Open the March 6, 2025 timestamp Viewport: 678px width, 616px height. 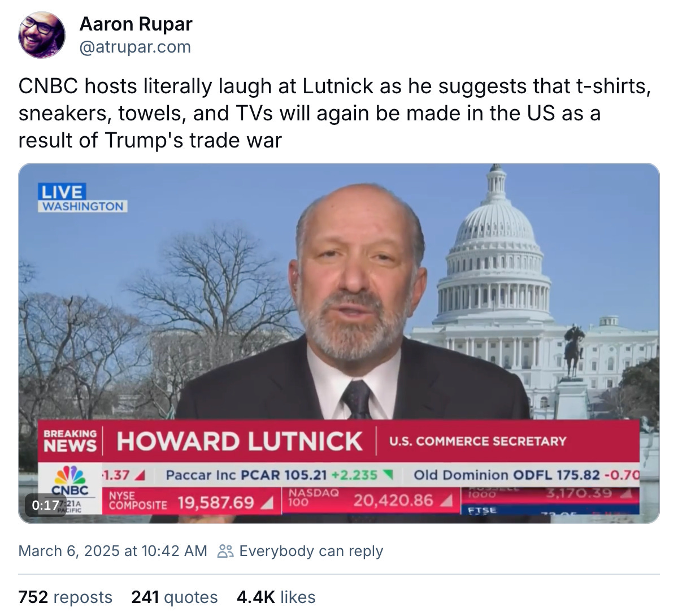click(x=113, y=551)
